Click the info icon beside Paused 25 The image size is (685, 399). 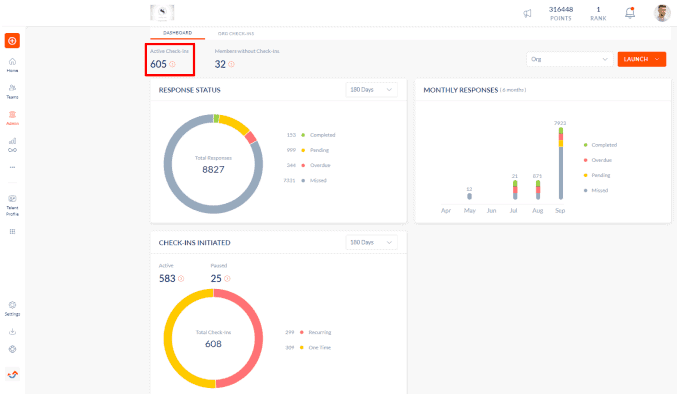point(227,278)
